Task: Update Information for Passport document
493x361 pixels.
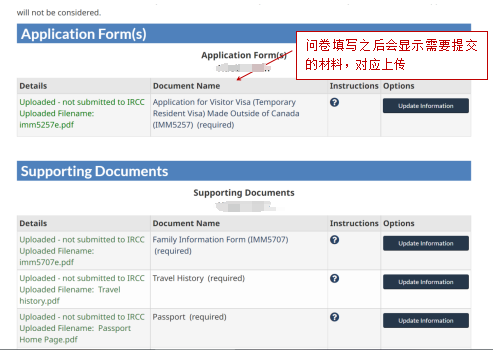Action: pos(426,321)
